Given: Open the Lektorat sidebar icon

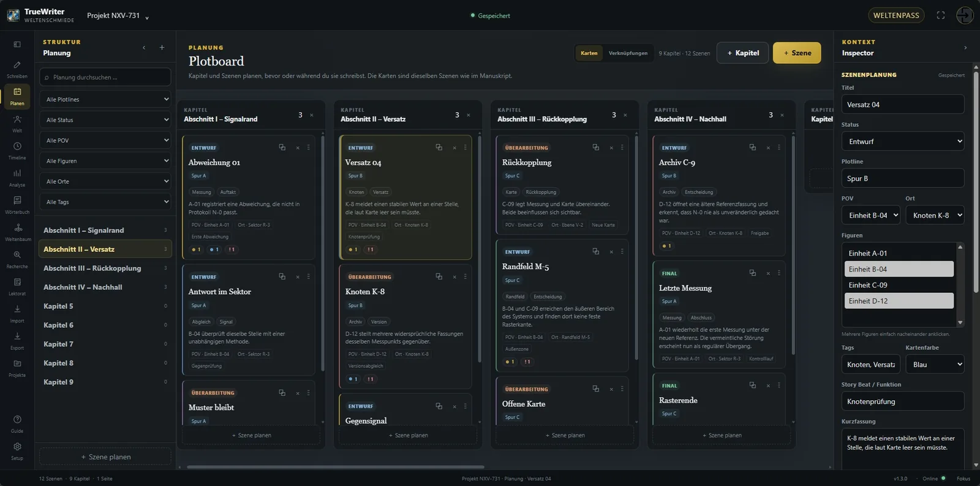Looking at the screenshot, I should (x=17, y=286).
